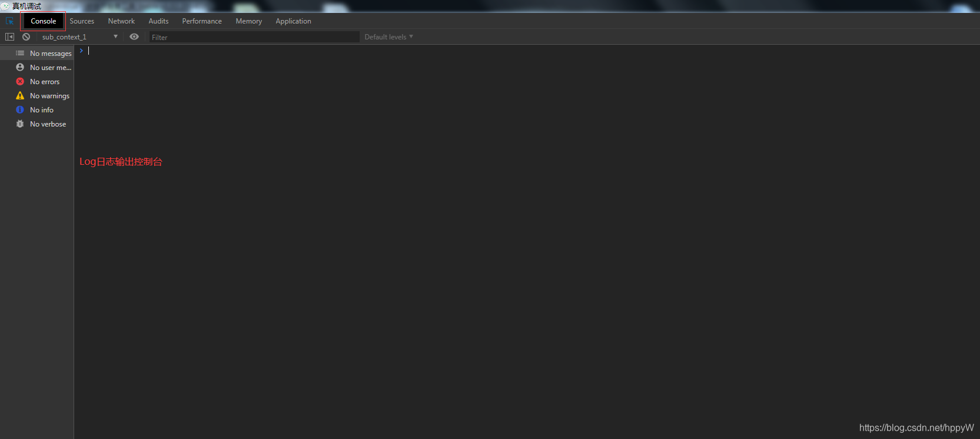Open the Audits tab
This screenshot has width=980, height=439.
click(x=158, y=21)
